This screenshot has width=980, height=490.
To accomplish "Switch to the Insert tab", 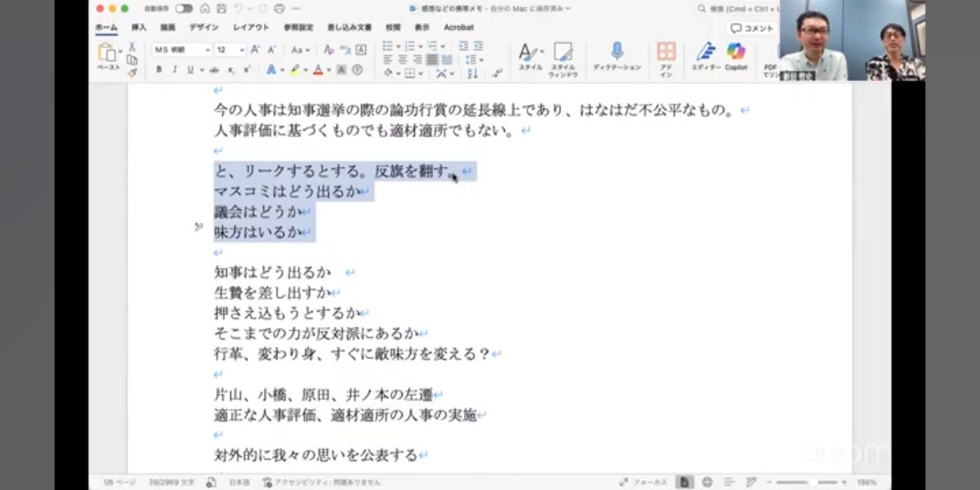I will coord(139,27).
